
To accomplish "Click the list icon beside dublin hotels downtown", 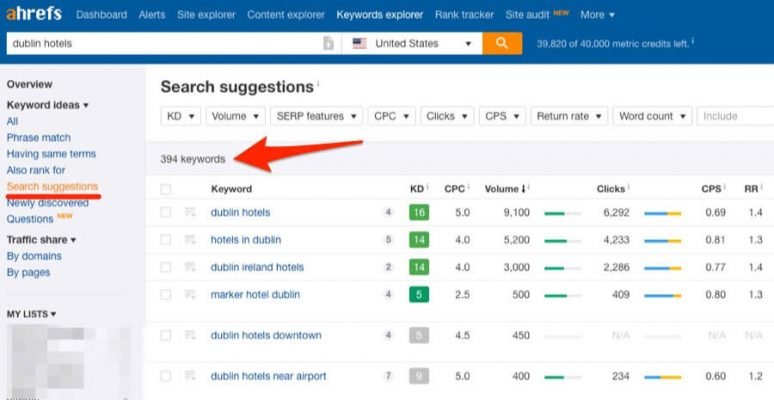I will pyautogui.click(x=190, y=335).
